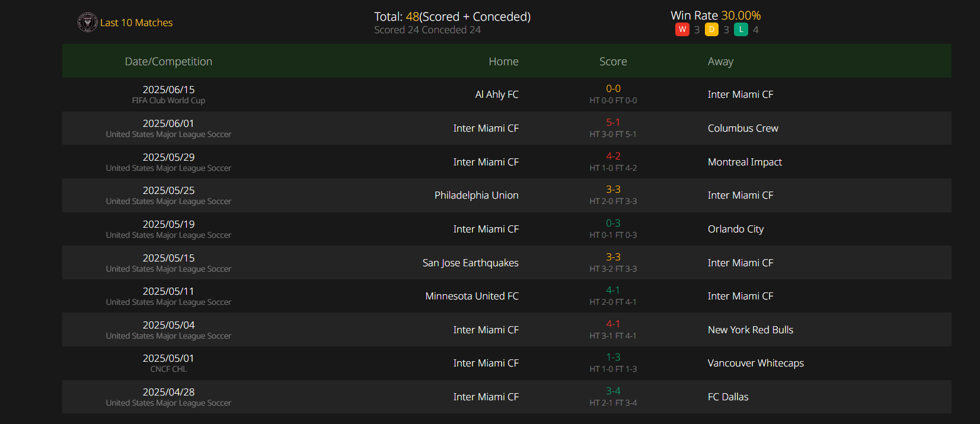Screen dimensions: 980x424
Task: Open Vancouver Whitecaps team link
Action: pyautogui.click(x=756, y=363)
